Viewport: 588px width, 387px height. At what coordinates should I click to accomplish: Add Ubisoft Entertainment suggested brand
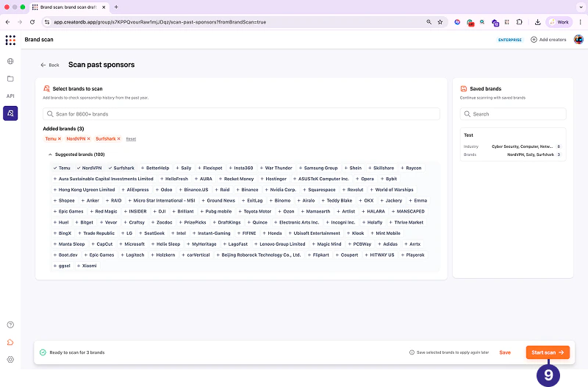click(315, 233)
